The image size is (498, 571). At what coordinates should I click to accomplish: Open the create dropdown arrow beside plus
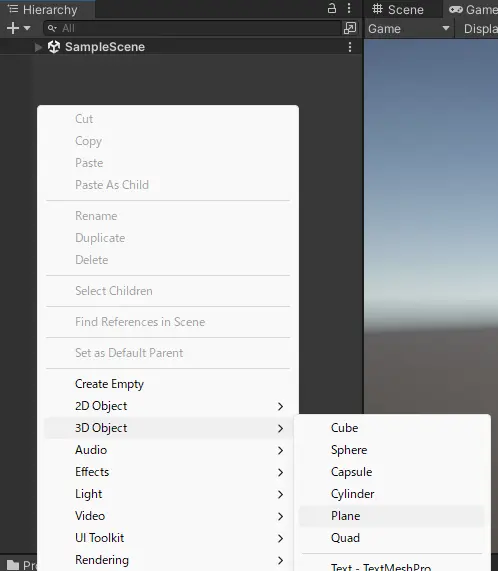pos(27,28)
